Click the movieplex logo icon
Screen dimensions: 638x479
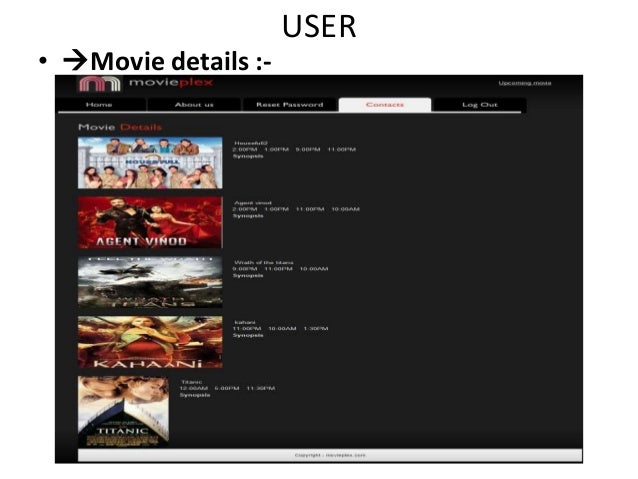100,84
